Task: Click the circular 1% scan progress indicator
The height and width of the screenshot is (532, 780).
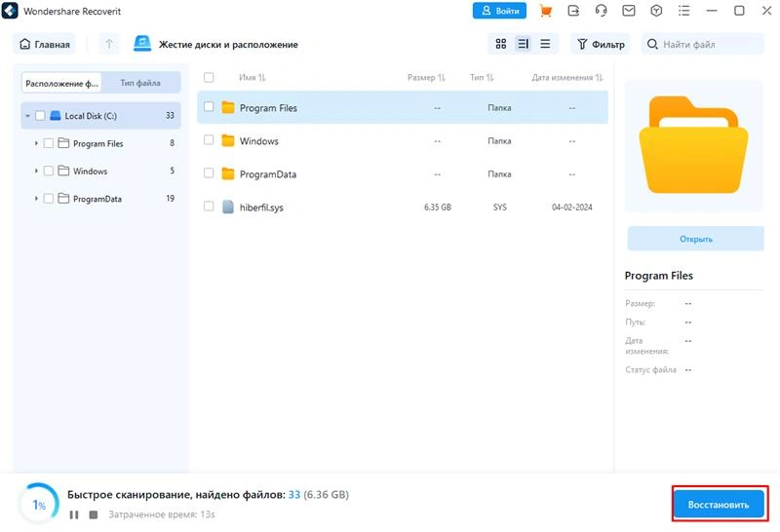Action: click(39, 505)
